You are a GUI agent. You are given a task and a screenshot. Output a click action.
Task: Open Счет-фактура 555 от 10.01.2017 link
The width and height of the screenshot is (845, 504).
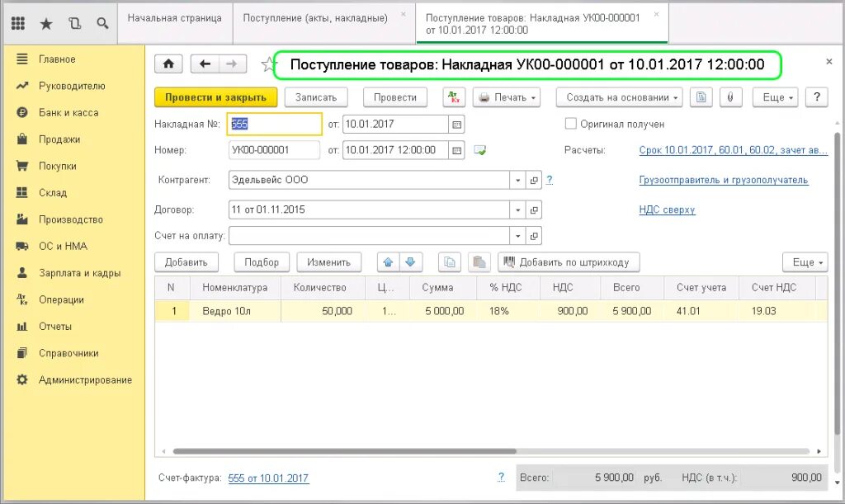[x=268, y=478]
